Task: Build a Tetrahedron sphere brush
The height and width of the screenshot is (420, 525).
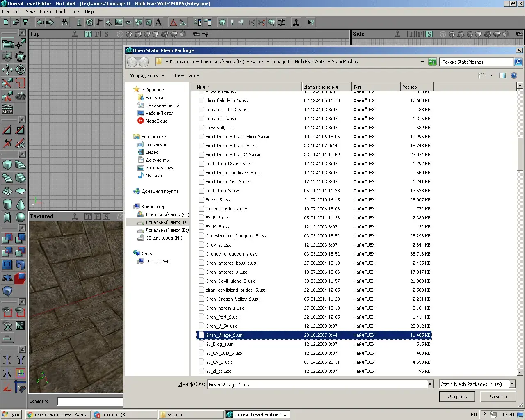Action: (x=21, y=217)
